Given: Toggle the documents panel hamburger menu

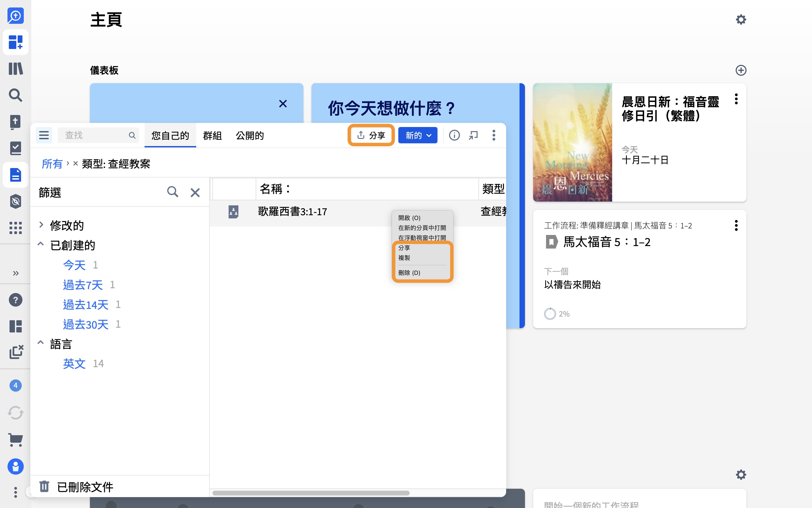Looking at the screenshot, I should 44,135.
